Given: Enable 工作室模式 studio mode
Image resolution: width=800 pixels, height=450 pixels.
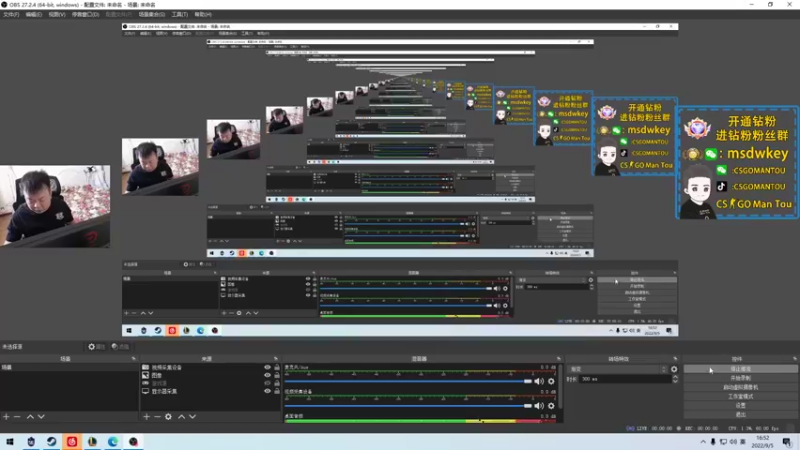Looking at the screenshot, I should pos(740,396).
